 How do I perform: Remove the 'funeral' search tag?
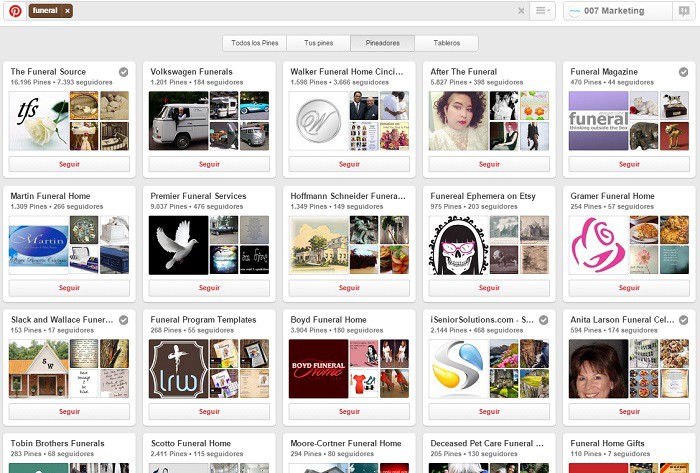click(67, 11)
